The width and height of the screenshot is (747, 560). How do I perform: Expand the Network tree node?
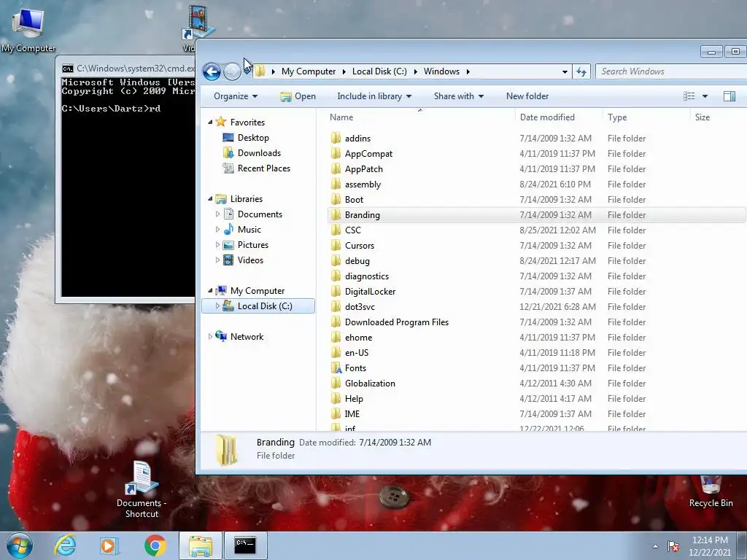point(210,337)
